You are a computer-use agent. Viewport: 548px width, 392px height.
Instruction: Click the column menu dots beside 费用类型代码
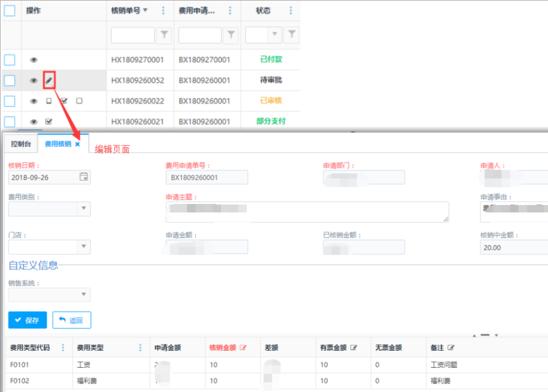pyautogui.click(x=63, y=348)
